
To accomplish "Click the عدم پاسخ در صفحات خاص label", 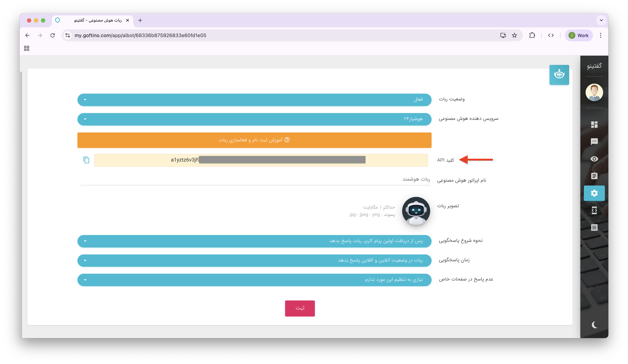I will click(466, 279).
